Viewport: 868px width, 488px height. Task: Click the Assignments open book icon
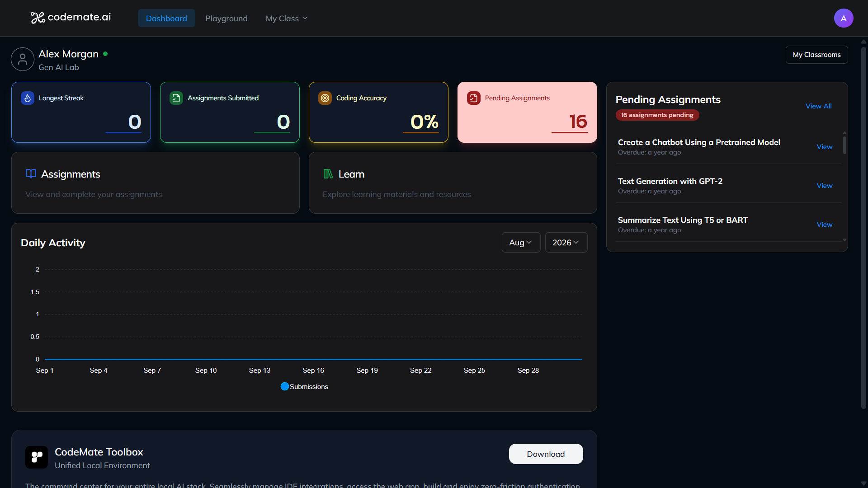point(31,174)
